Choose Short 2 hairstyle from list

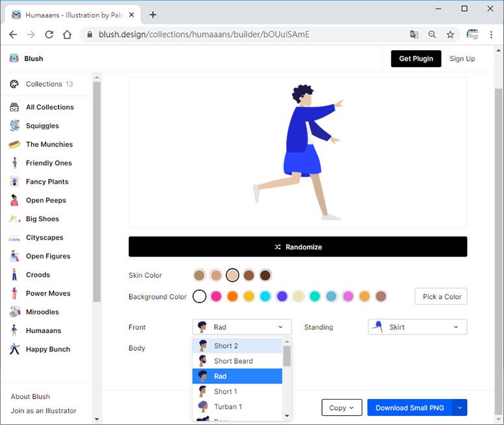click(237, 346)
